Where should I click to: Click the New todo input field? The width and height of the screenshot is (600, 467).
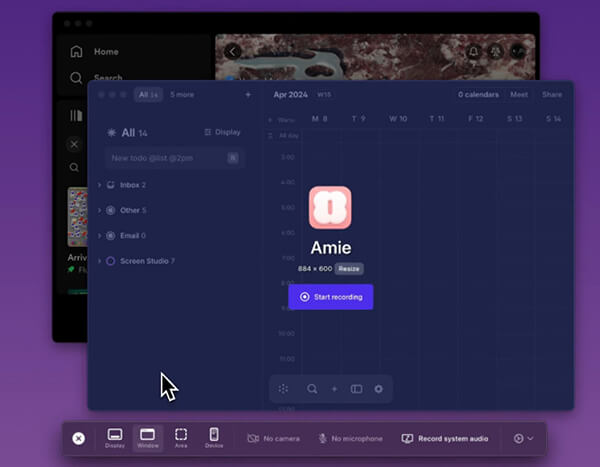tap(174, 158)
